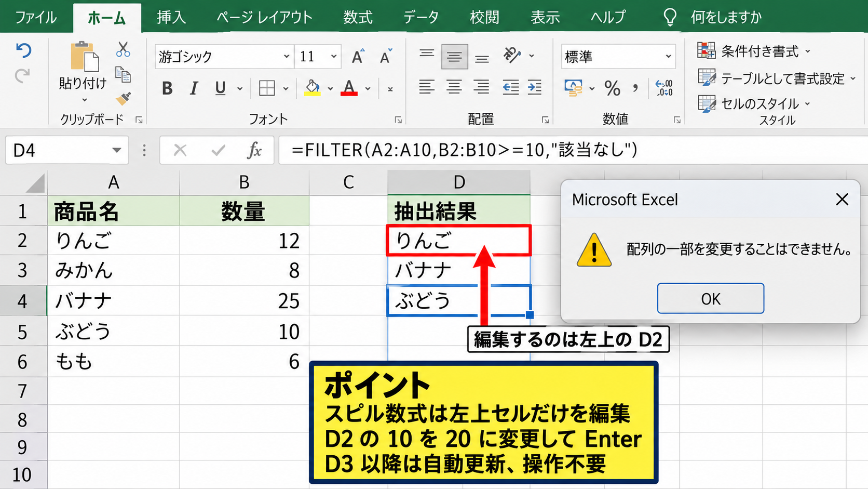The width and height of the screenshot is (868, 489).
Task: Align text to top
Action: (x=427, y=54)
